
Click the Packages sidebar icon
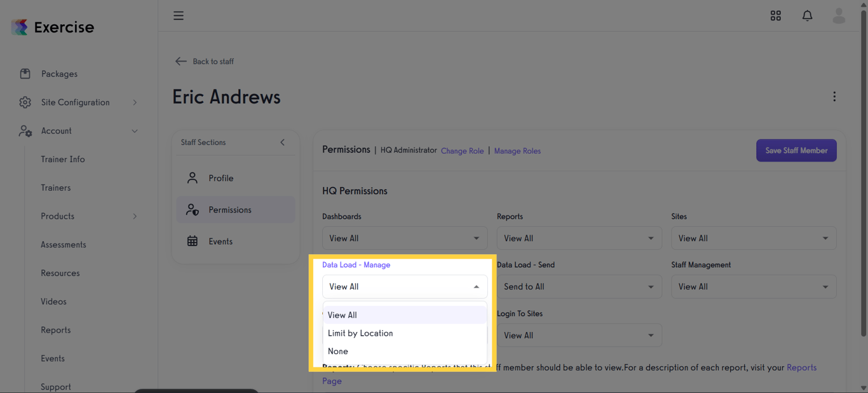(24, 73)
